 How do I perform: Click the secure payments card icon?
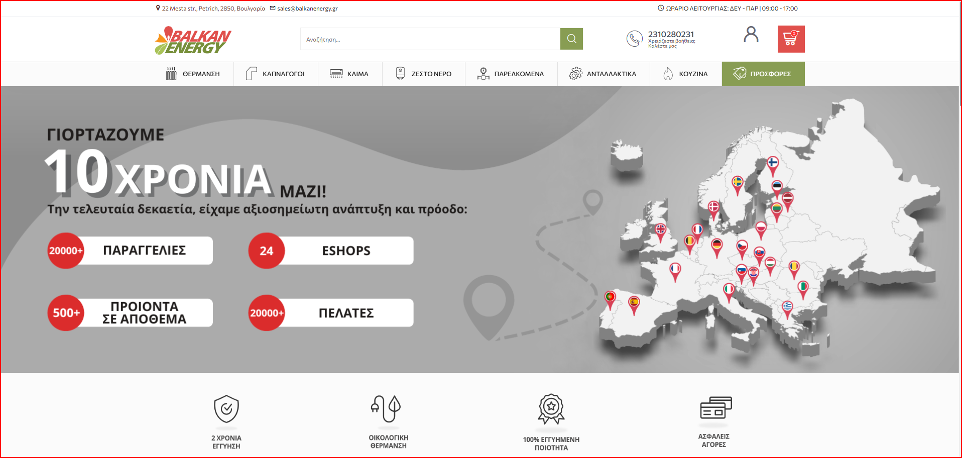click(712, 409)
